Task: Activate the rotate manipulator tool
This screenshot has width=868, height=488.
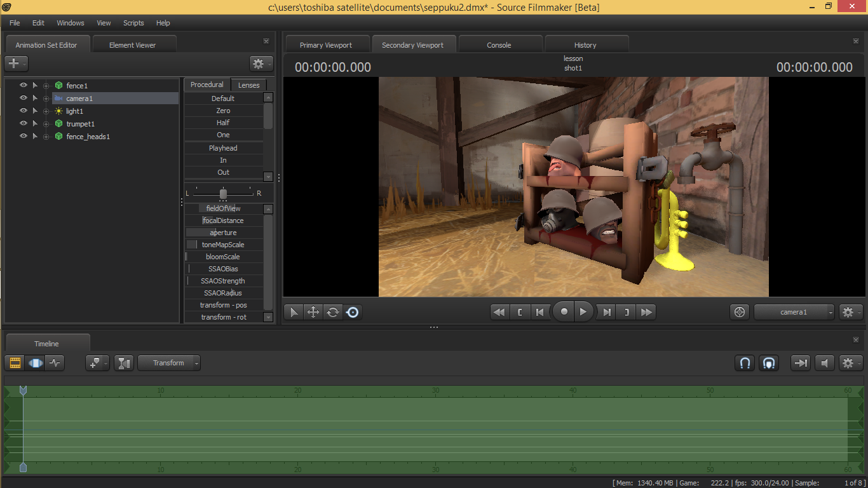Action: (333, 312)
